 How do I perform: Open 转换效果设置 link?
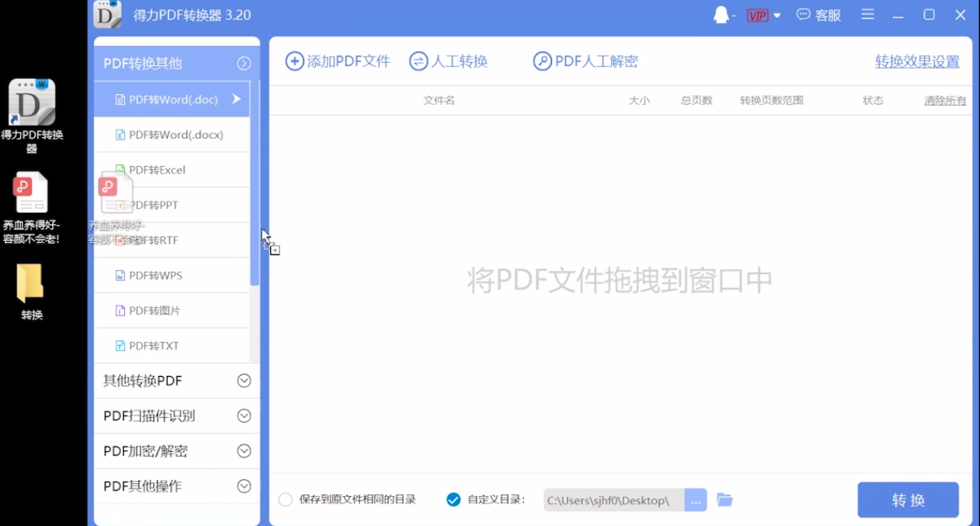(917, 62)
